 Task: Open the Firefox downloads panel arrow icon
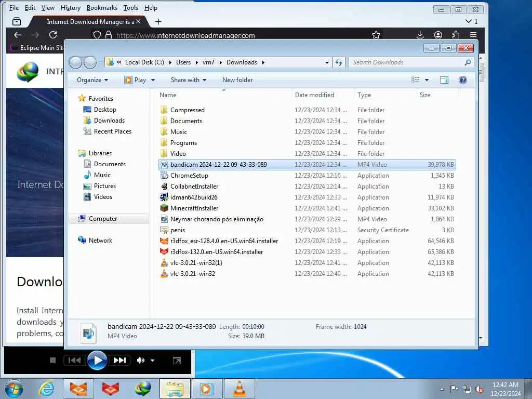click(x=420, y=35)
